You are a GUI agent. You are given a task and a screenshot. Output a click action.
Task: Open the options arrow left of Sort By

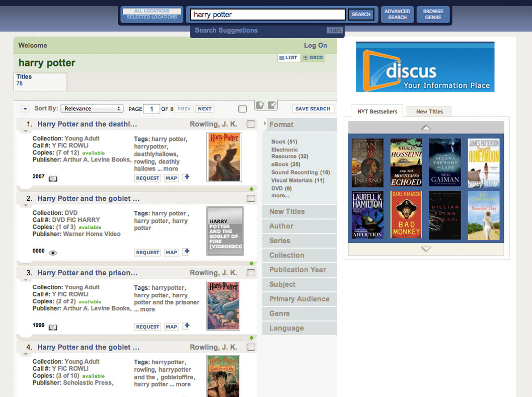[25, 109]
